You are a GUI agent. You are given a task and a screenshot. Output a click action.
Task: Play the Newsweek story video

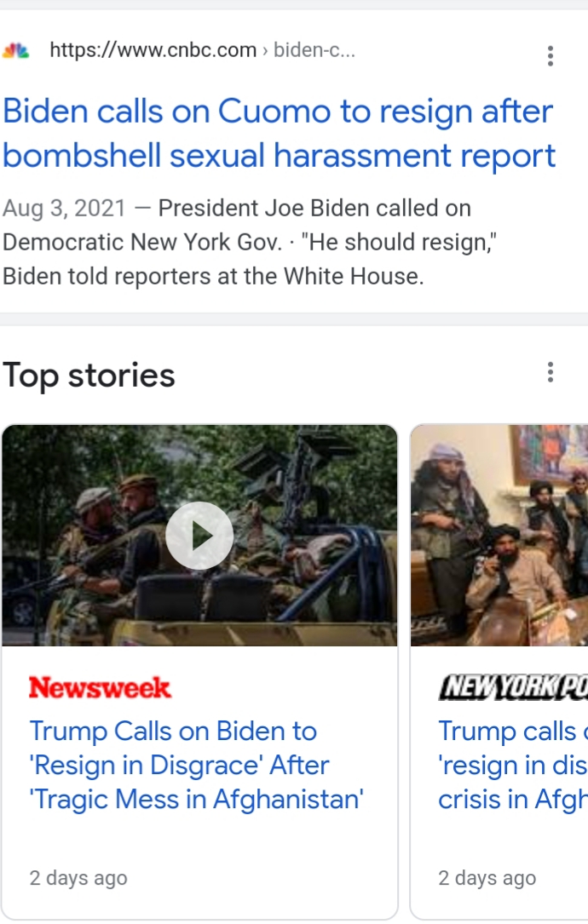tap(199, 536)
